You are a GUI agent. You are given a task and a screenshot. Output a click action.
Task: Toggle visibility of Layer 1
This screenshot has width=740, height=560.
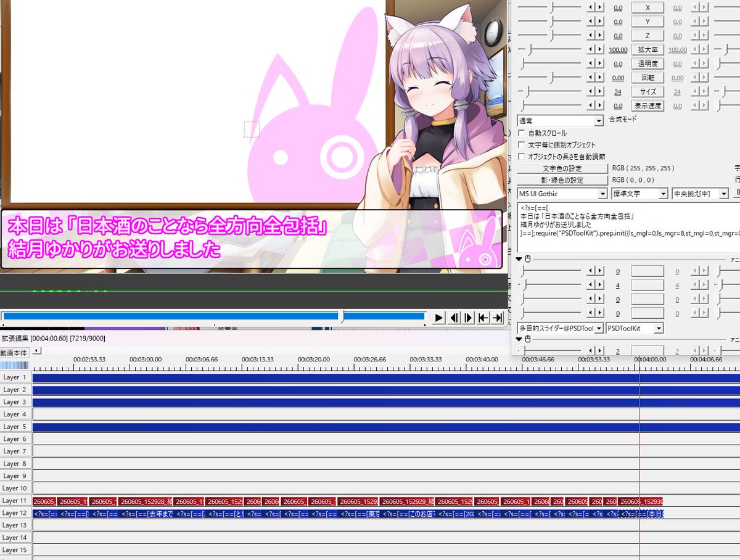pos(15,377)
